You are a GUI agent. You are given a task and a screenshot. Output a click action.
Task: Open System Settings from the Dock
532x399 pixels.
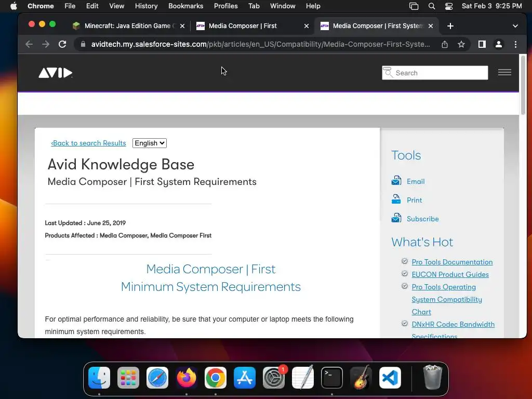(x=274, y=377)
